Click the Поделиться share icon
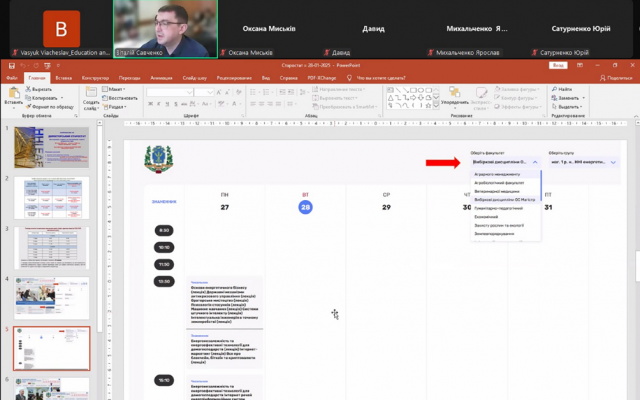This screenshot has width=640, height=400. tap(618, 77)
